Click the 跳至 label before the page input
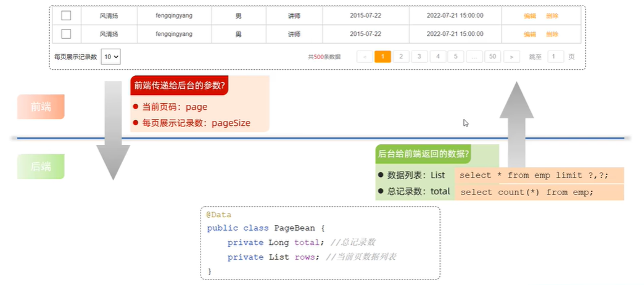This screenshot has height=285, width=644. tap(535, 57)
